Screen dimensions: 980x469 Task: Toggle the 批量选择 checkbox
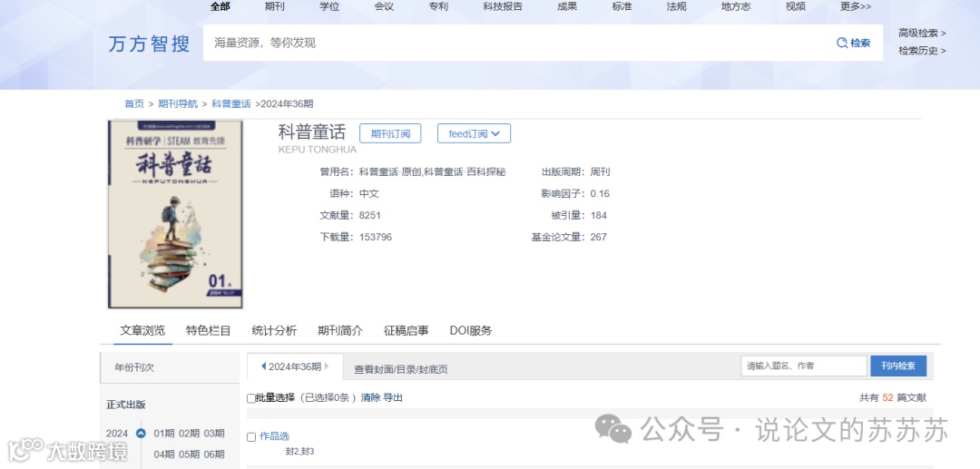point(250,398)
